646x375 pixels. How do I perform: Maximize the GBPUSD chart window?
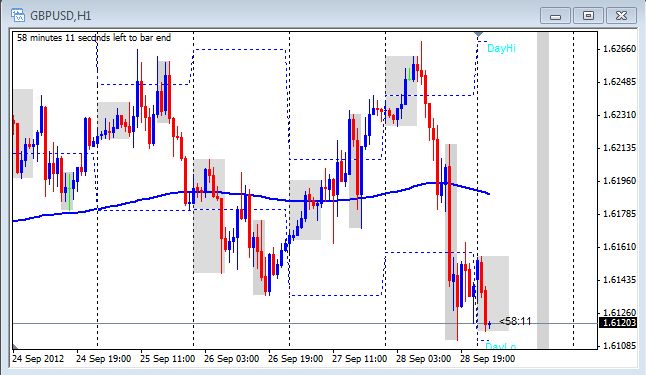coord(588,16)
